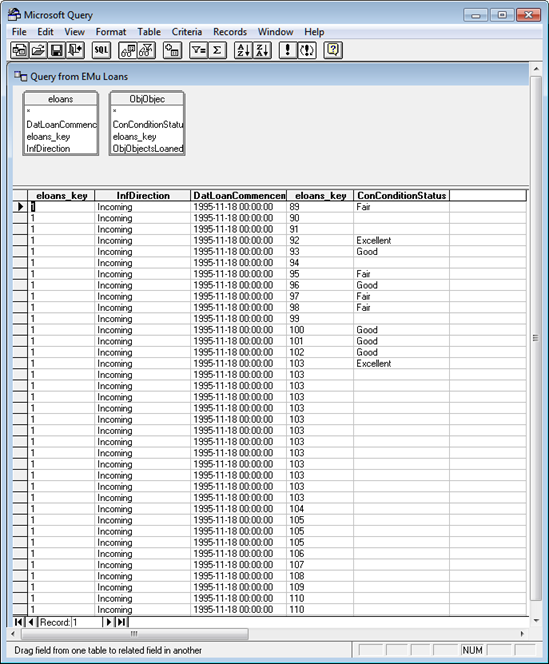Click the Query Now exclamation icon
Screen dimensions: 549x664
288,50
